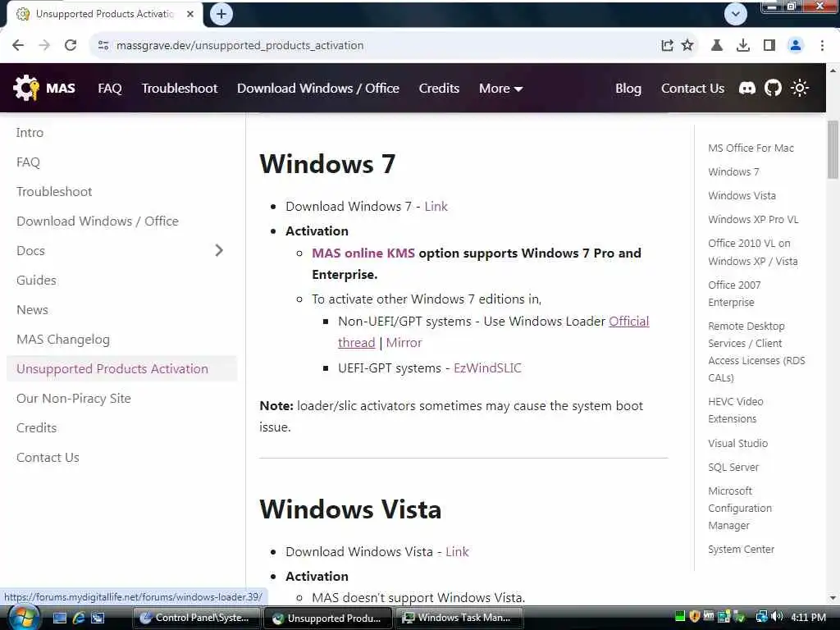Open Credits in top navigation
The height and width of the screenshot is (630, 840).
point(439,89)
